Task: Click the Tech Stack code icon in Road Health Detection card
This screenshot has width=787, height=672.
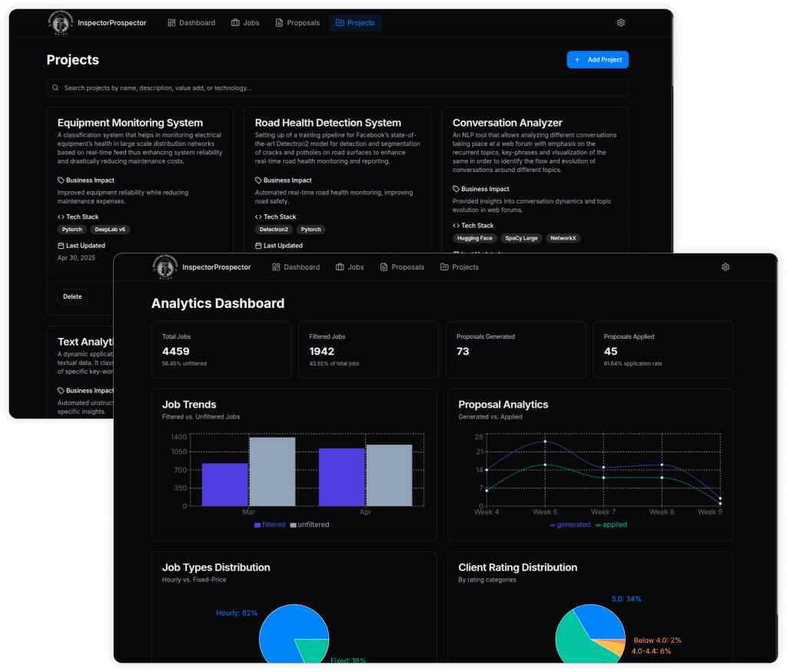Action: coord(258,217)
